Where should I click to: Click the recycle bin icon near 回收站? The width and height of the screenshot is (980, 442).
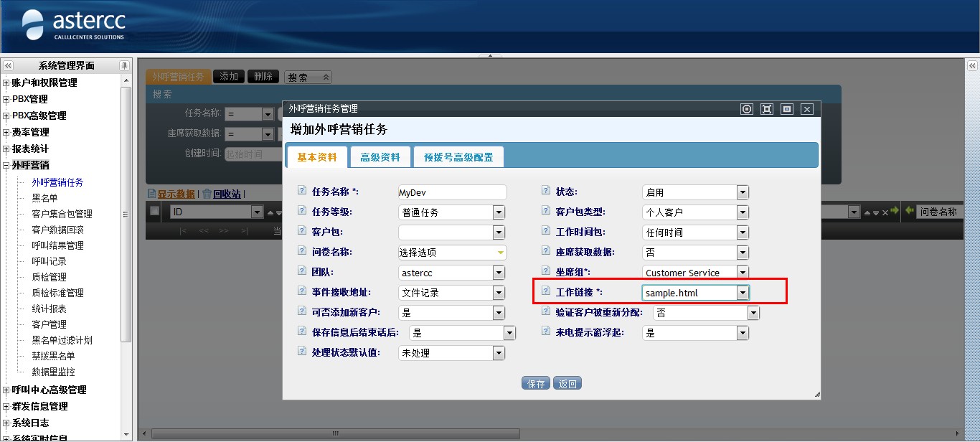click(x=207, y=194)
